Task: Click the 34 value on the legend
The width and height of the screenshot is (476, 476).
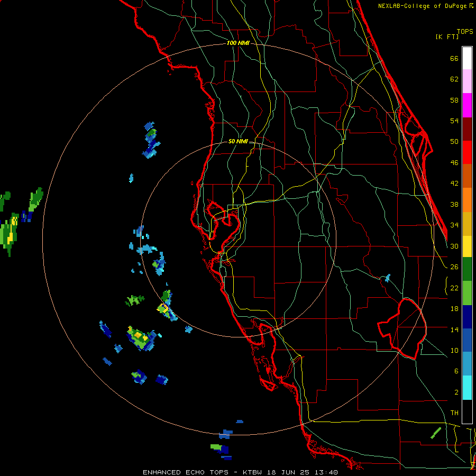Action: pos(454,225)
